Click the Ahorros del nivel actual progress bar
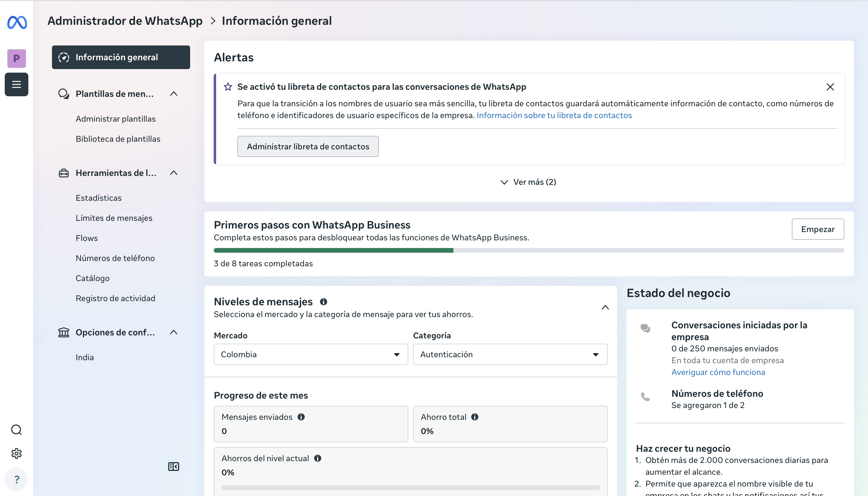The image size is (868, 496). point(410,488)
